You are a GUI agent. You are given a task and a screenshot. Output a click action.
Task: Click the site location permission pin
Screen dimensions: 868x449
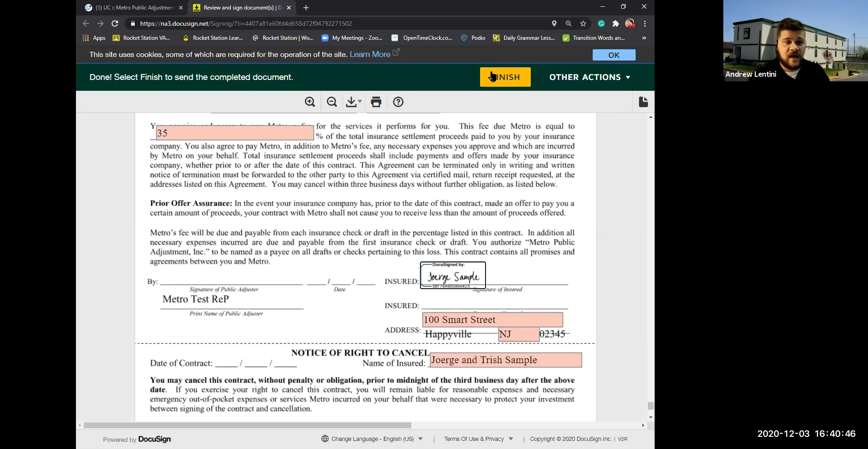[554, 23]
